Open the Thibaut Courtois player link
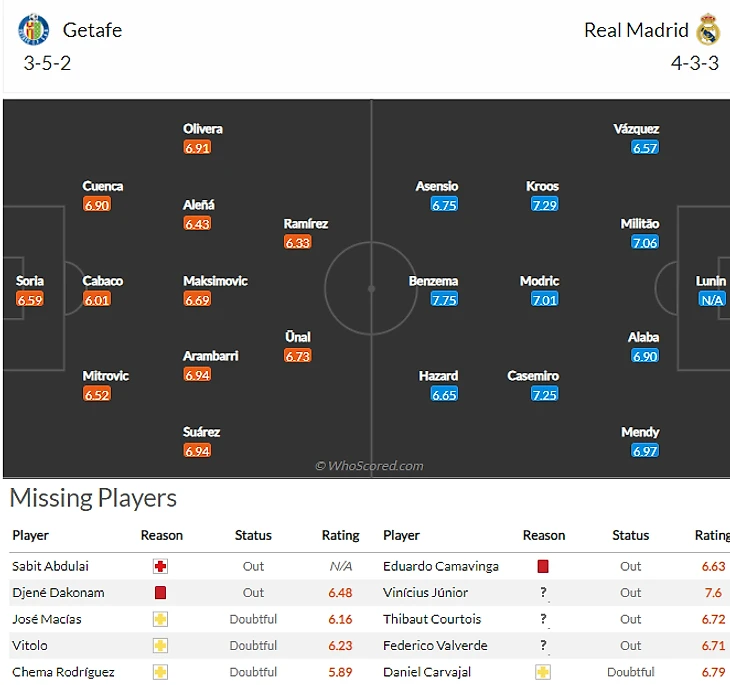This screenshot has width=730, height=685. [x=432, y=619]
